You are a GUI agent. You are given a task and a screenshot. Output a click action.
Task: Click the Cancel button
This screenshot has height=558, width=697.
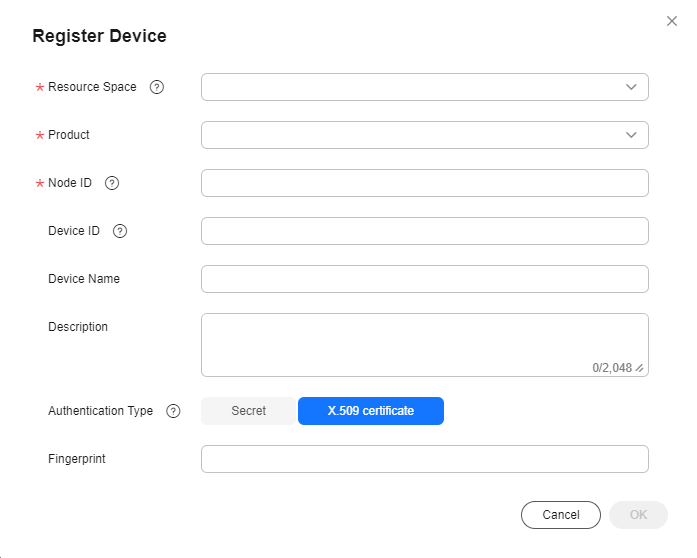[x=561, y=515]
